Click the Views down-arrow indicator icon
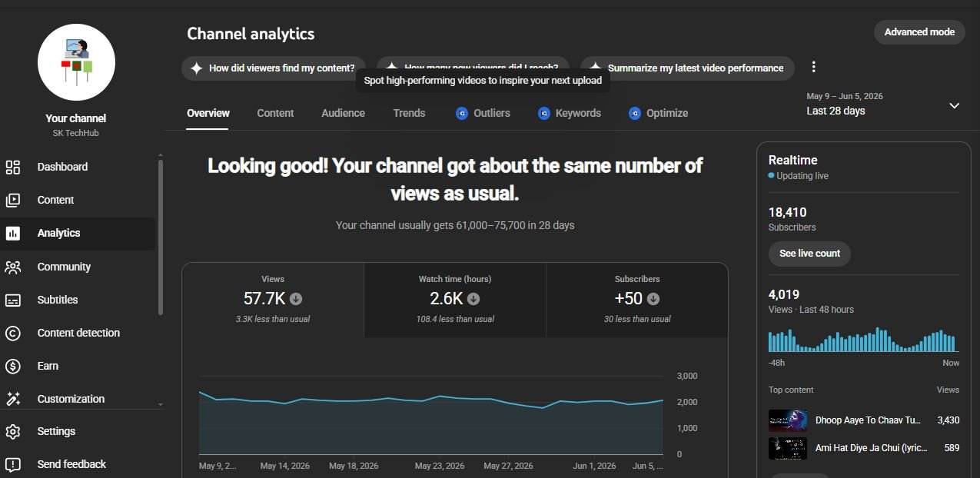The width and height of the screenshot is (980, 478). pos(296,299)
